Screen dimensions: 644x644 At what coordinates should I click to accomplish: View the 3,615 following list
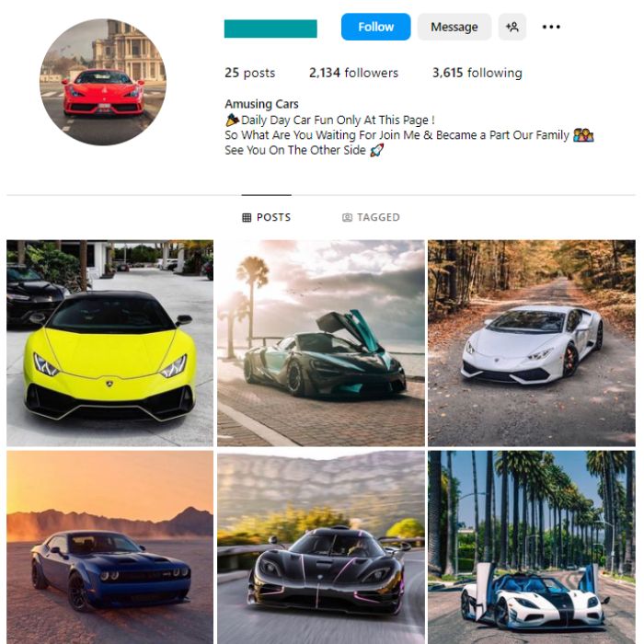[x=477, y=73]
